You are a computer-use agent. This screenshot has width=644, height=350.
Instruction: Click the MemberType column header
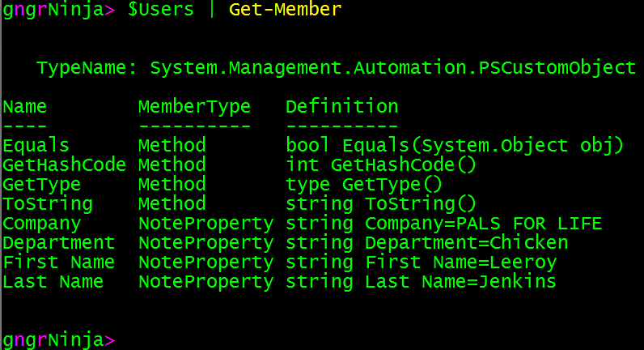coord(194,107)
